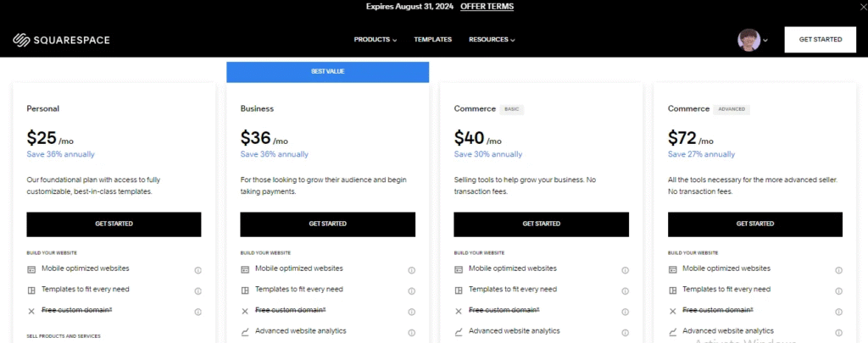Image resolution: width=868 pixels, height=343 pixels.
Task: Choose Get Started for the Business plan
Action: (x=327, y=224)
